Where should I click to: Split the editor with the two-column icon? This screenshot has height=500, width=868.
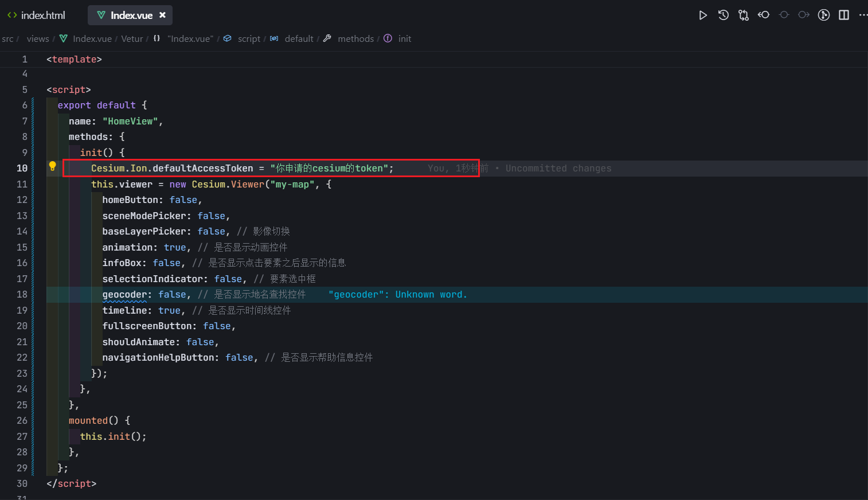coord(844,15)
